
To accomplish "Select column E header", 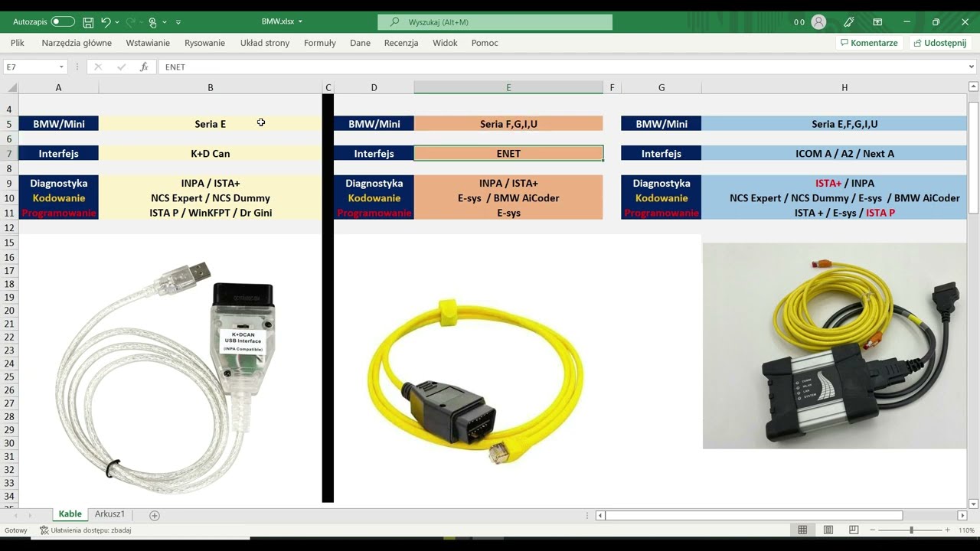I will (x=508, y=88).
